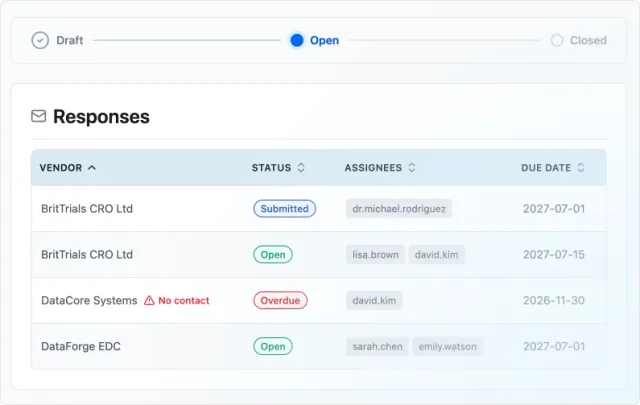Select the emily.watson assignee chip
640x405 pixels.
pyautogui.click(x=447, y=347)
